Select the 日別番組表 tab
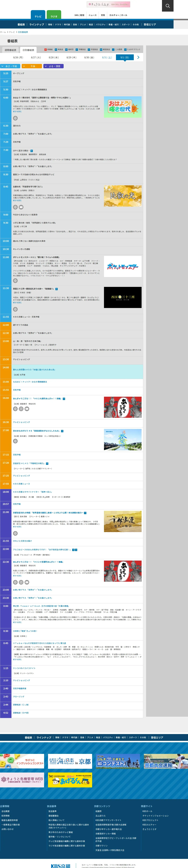Image resolution: width=188 pixels, height=868 pixels. 28,50
